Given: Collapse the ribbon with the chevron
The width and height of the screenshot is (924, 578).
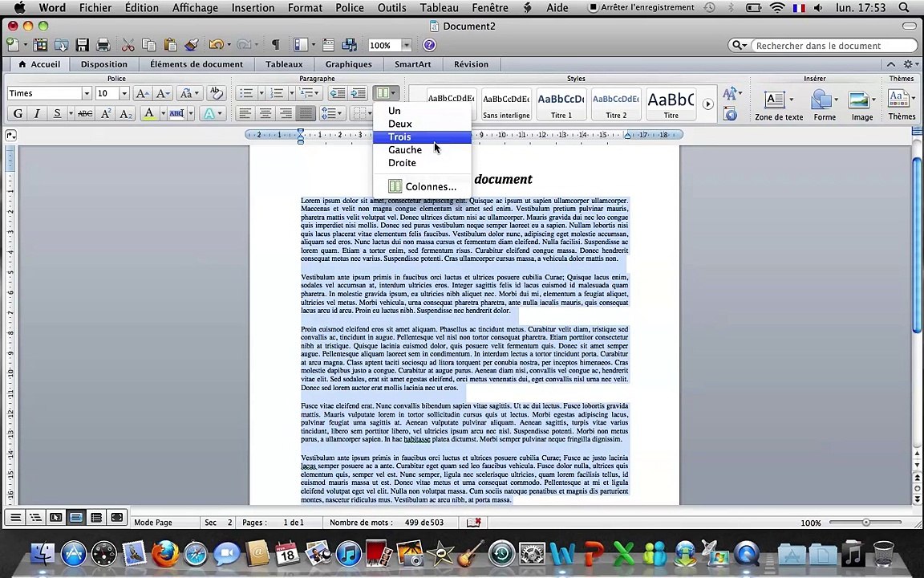Looking at the screenshot, I should point(890,64).
